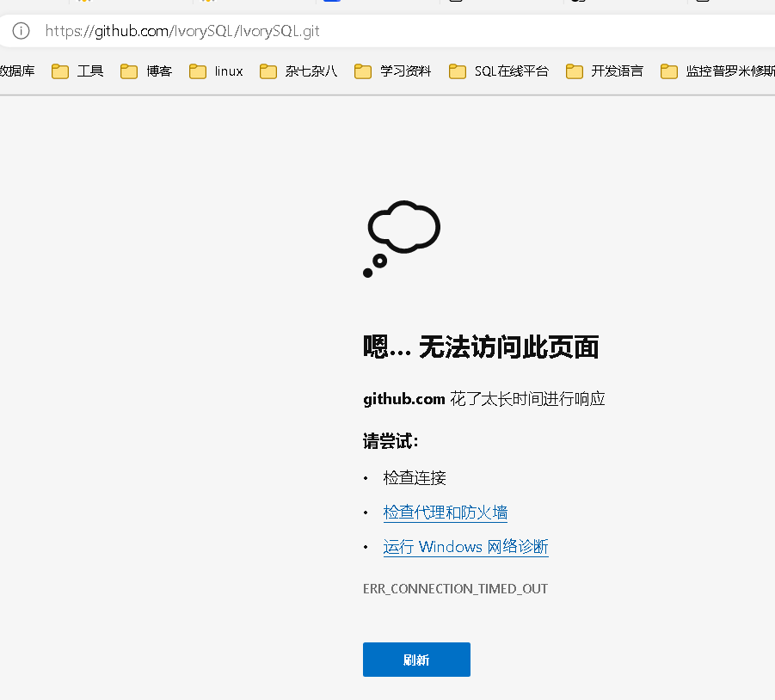Image resolution: width=775 pixels, height=700 pixels.
Task: Click the thought cloud error illustration
Action: click(x=402, y=239)
